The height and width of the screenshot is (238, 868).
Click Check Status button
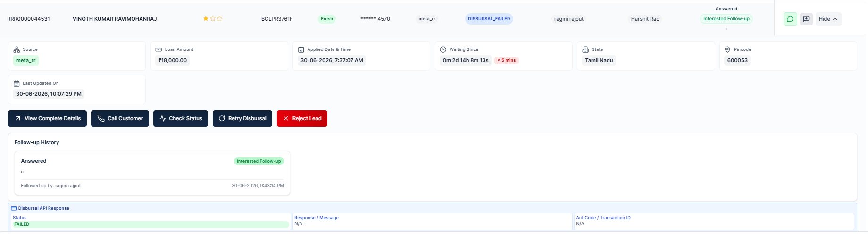[181, 118]
